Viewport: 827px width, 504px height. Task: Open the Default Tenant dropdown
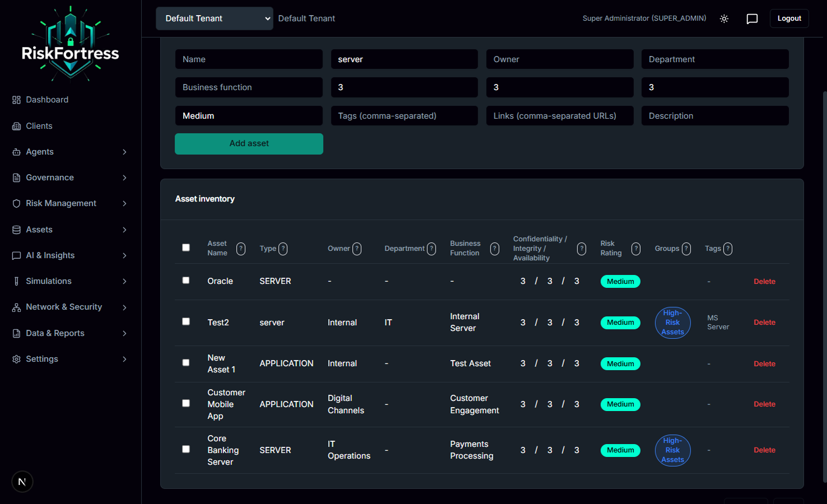click(214, 18)
